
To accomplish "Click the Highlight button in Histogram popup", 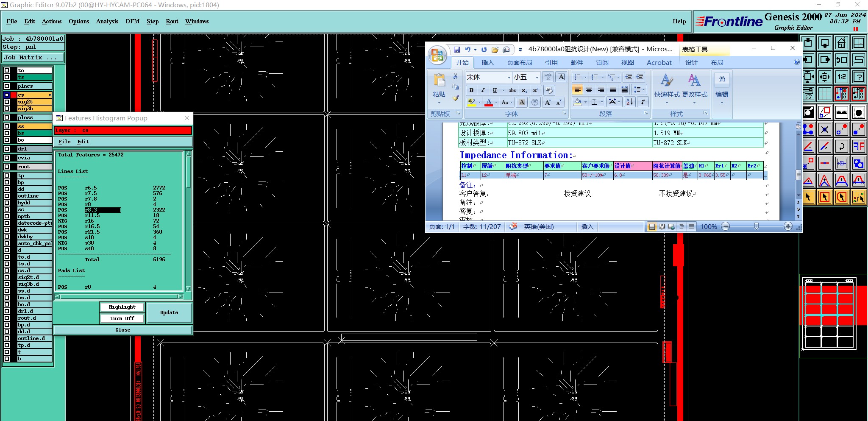I will click(x=122, y=307).
